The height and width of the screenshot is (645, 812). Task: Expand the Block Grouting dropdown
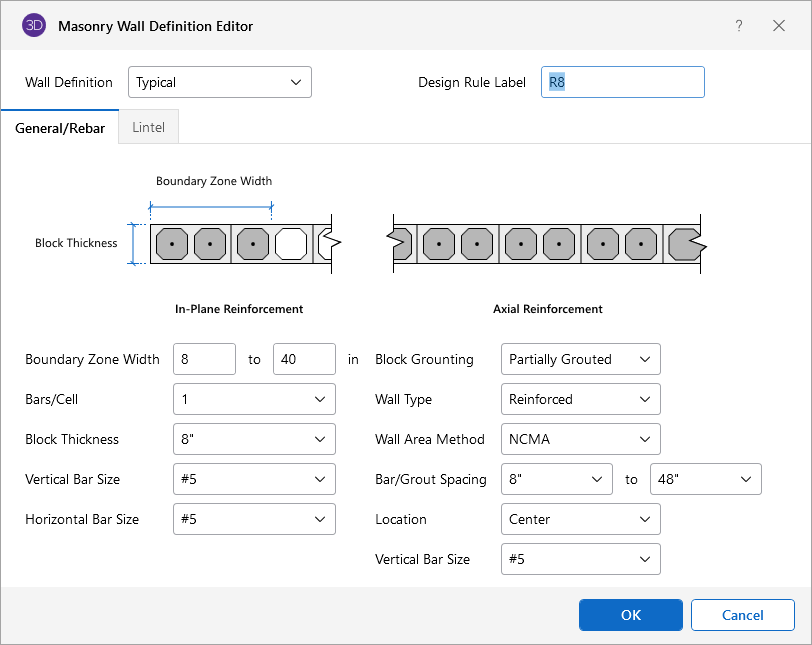(580, 359)
